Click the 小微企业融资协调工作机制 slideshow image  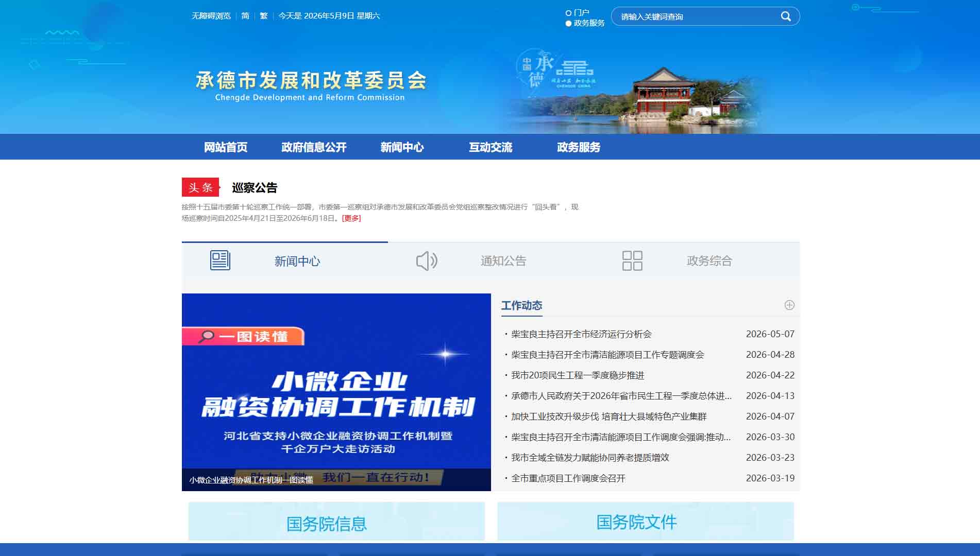(336, 392)
